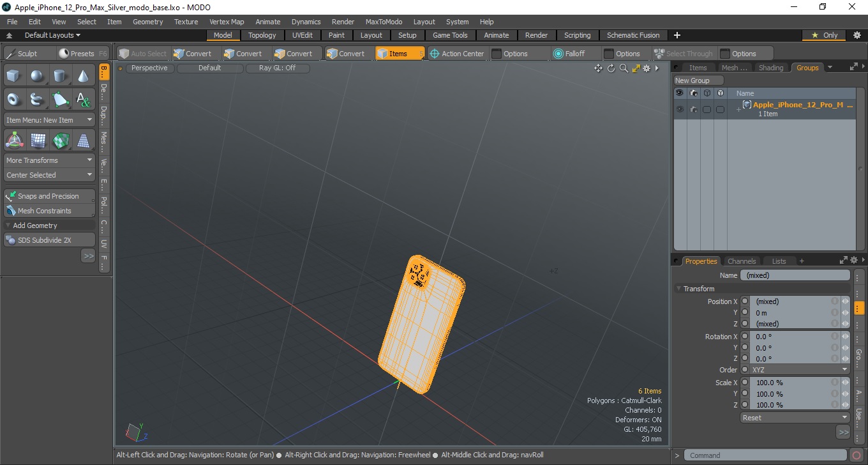Toggle Position X channel keyframe dot
Image resolution: width=868 pixels, height=465 pixels.
(745, 301)
